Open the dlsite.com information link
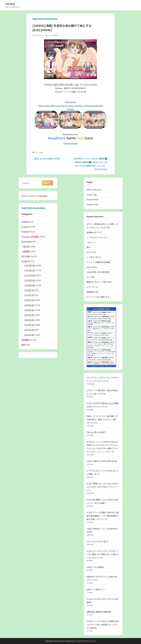Image resolution: width=141 pixels, height=644 pixels. tap(70, 106)
